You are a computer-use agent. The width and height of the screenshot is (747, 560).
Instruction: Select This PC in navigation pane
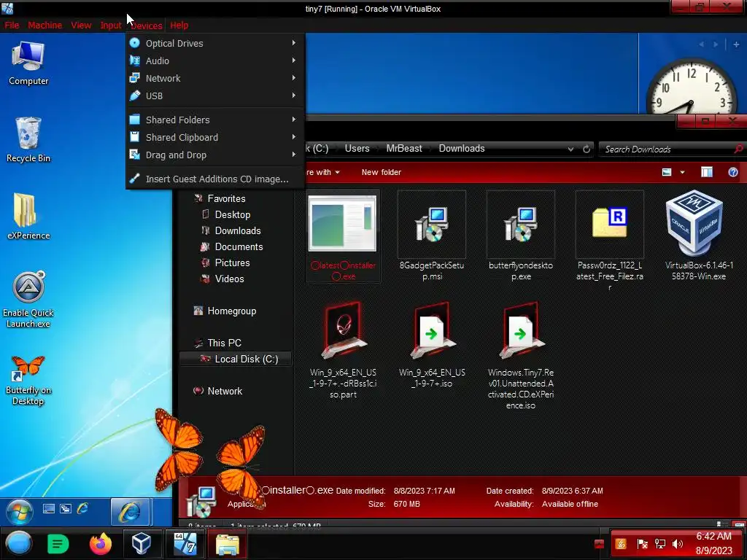(224, 343)
